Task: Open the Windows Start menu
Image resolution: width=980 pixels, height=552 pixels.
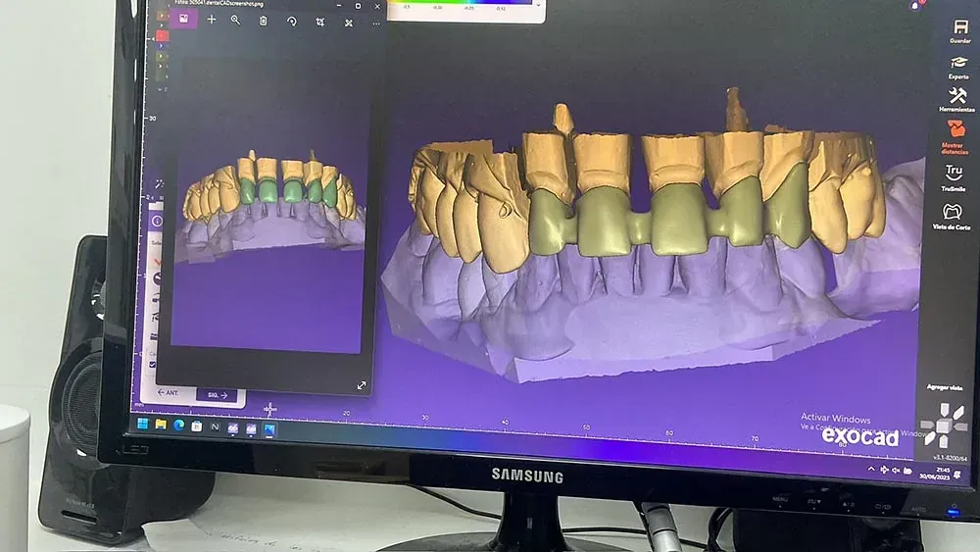Action: pyautogui.click(x=142, y=424)
